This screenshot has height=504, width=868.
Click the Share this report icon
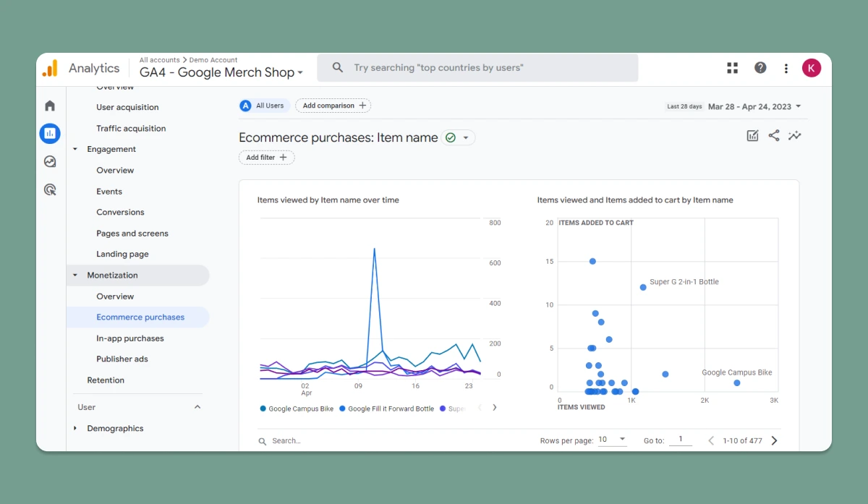click(x=774, y=135)
